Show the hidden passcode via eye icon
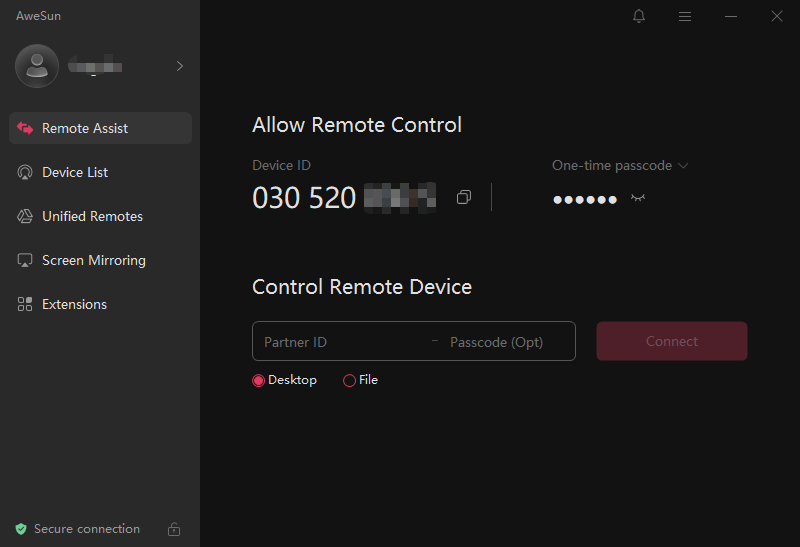Screen dimensions: 800x547 pos(638,198)
